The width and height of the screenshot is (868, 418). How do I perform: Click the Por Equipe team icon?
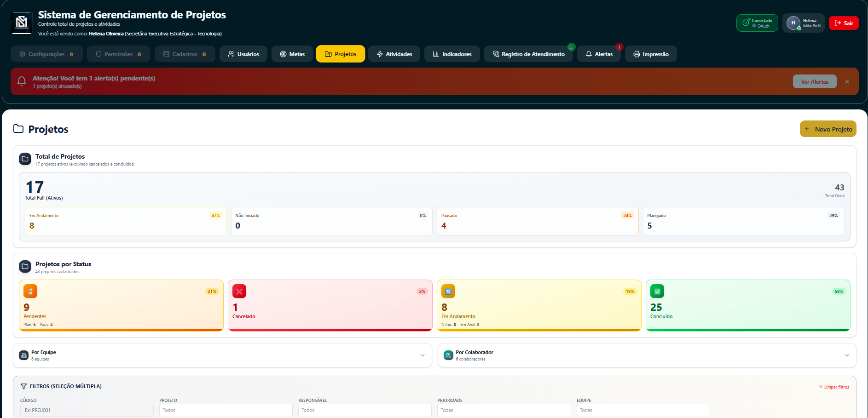tap(24, 355)
